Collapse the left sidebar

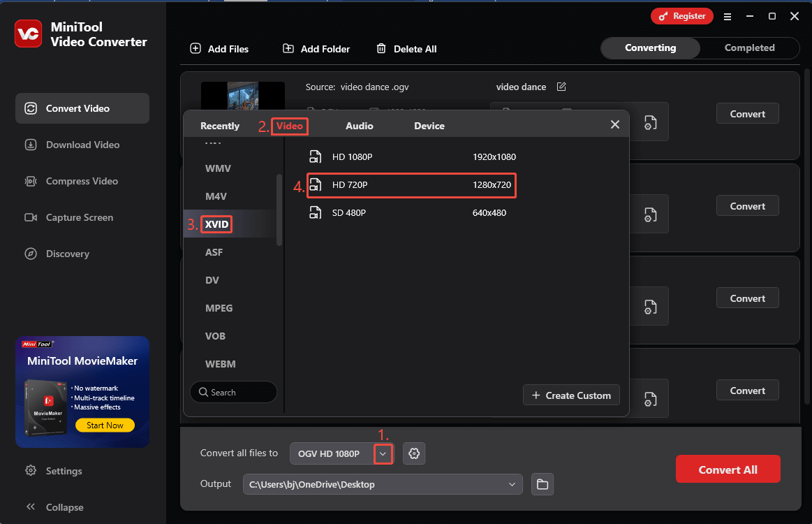pyautogui.click(x=54, y=507)
